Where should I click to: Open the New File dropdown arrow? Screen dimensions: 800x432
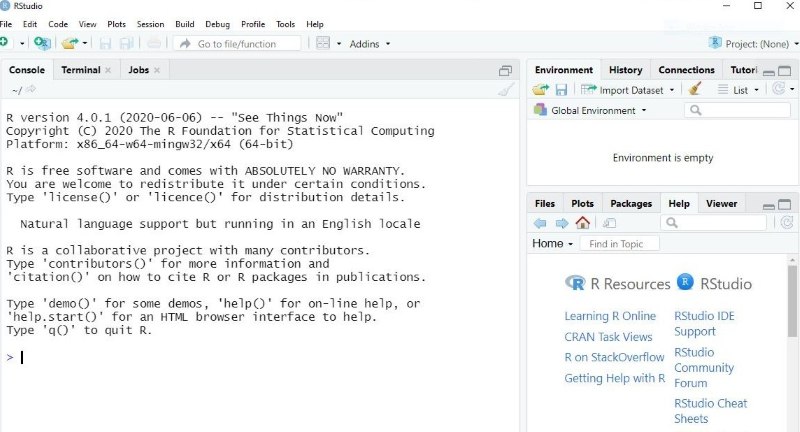pos(22,44)
